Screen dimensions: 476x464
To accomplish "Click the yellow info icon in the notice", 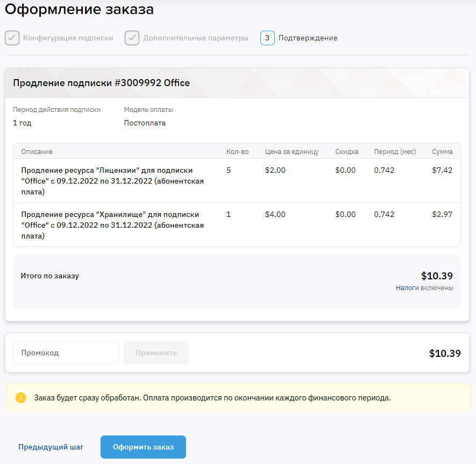I will tap(21, 397).
